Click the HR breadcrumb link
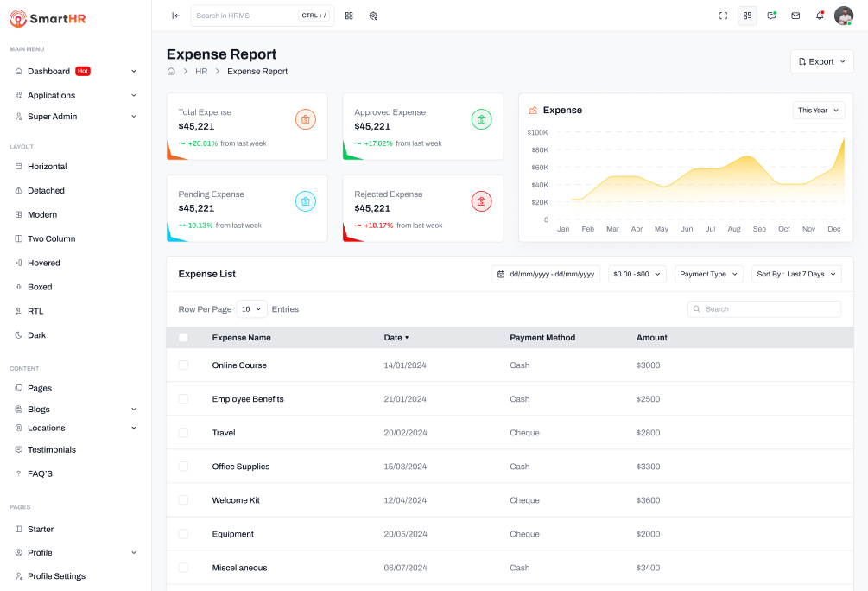Screen dimensions: 868x591 tap(201, 72)
